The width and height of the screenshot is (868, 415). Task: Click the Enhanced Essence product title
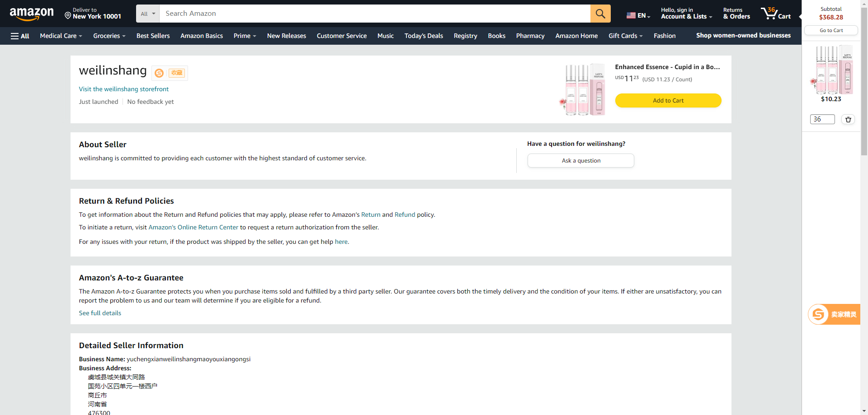point(667,67)
